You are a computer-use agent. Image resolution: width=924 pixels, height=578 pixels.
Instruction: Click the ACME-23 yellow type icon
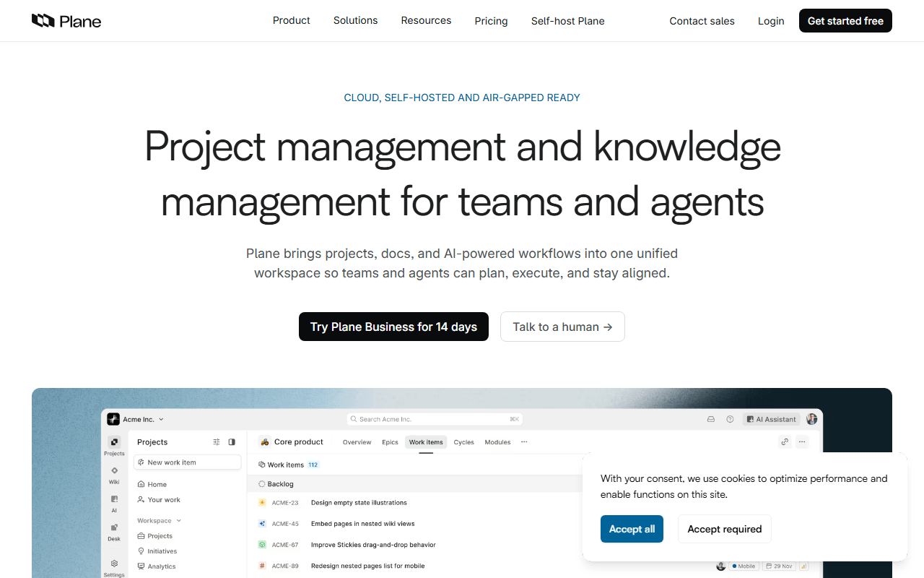(x=262, y=503)
